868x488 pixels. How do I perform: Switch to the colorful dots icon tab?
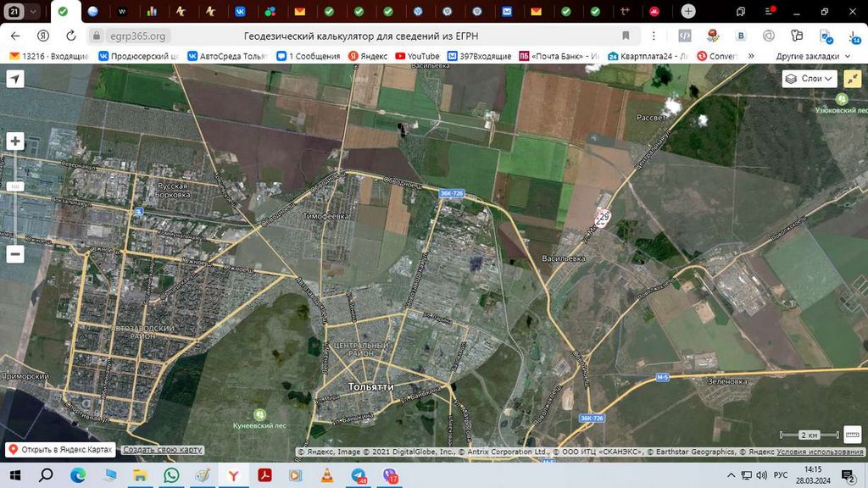pos(270,11)
